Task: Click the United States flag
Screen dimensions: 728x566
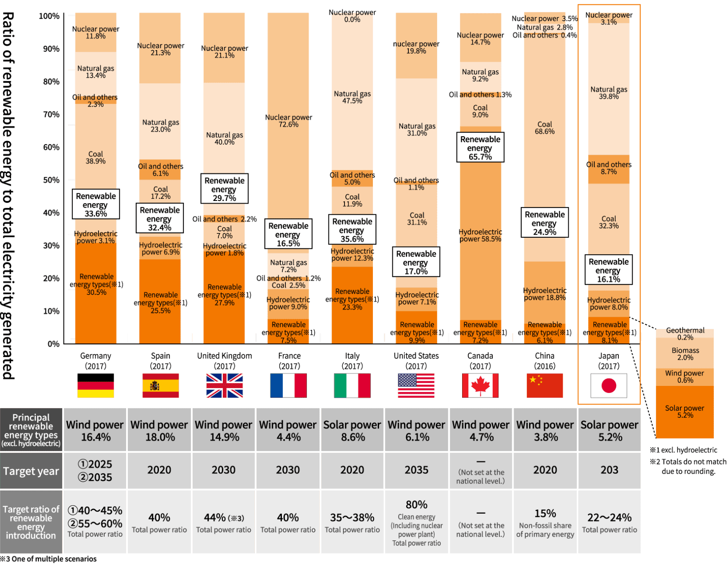Action: (x=416, y=385)
